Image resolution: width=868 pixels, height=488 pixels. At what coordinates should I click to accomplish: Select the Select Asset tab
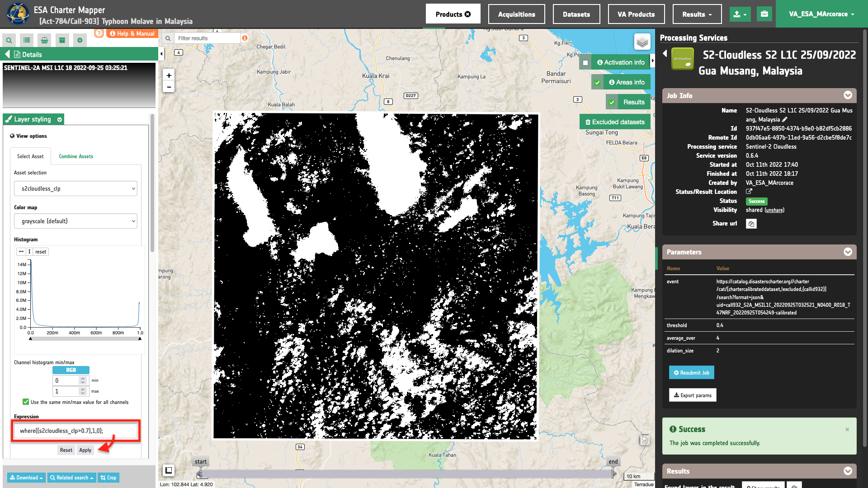coord(30,156)
